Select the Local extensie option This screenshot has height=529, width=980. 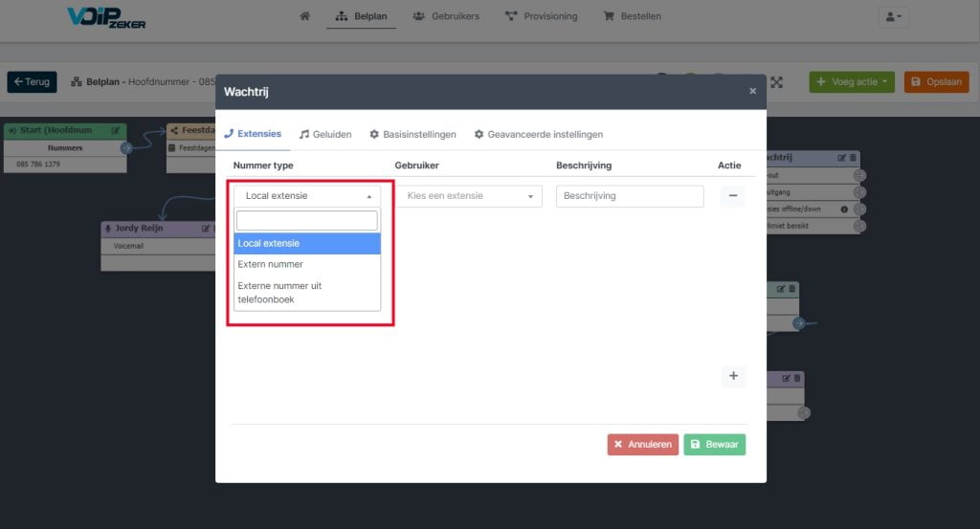[x=307, y=244]
